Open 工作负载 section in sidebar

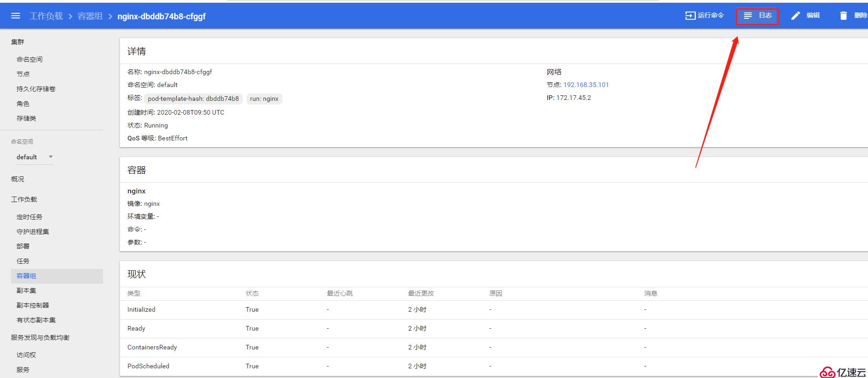point(24,199)
